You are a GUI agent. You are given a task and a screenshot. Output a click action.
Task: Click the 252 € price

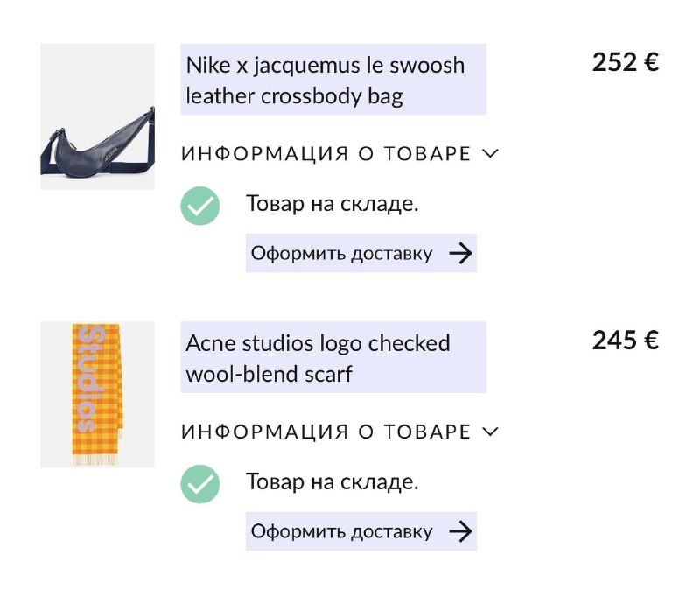(626, 62)
